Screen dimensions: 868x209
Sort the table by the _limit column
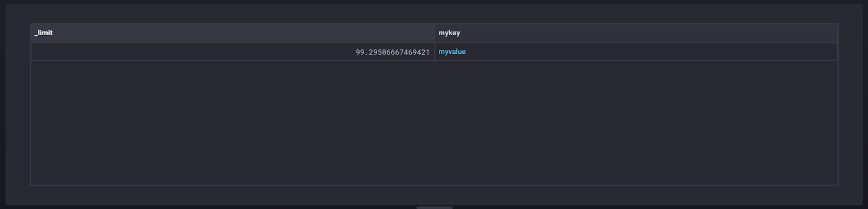click(232, 33)
